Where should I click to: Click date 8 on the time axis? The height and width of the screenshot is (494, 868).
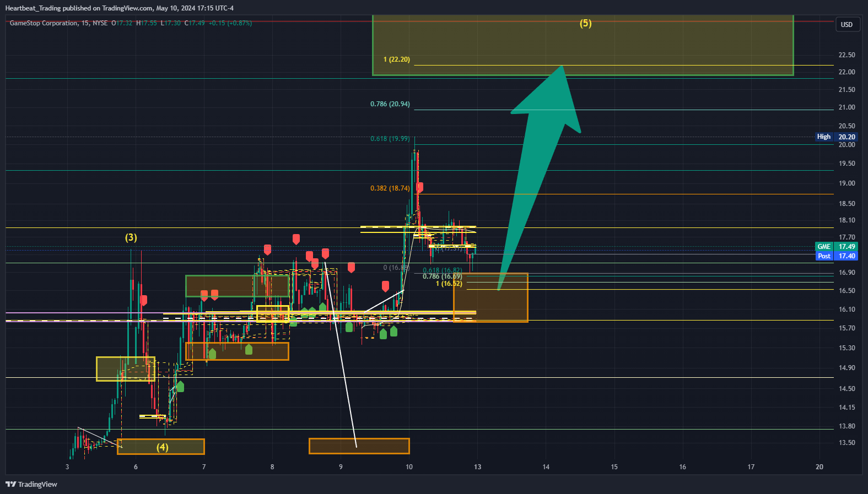coord(272,467)
